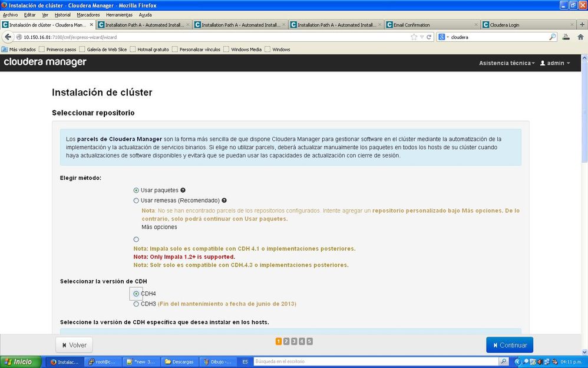Open the Asistencia técnica dropdown

coord(507,63)
